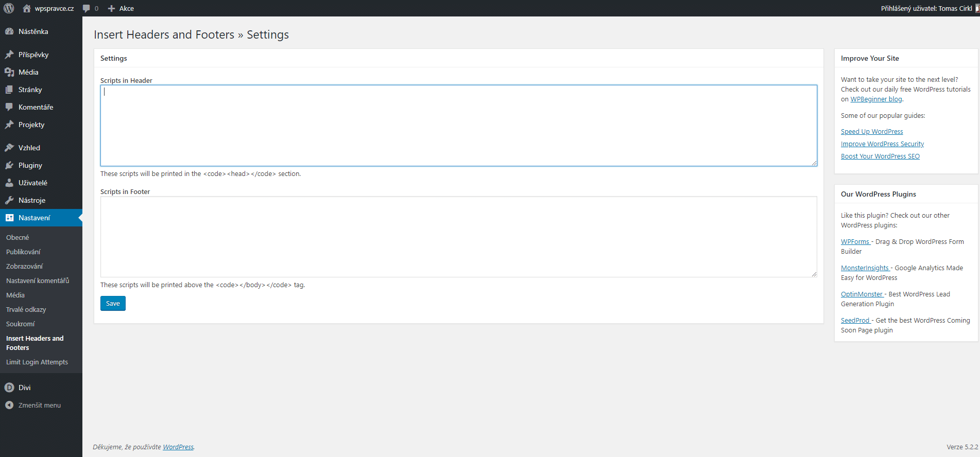Click the Nástroje wrench icon
This screenshot has height=457, width=980.
(9, 200)
